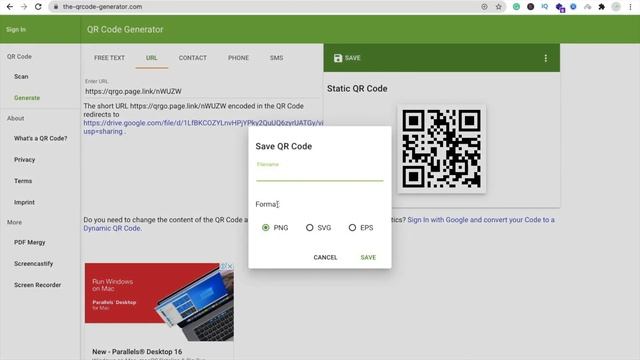The width and height of the screenshot is (640, 360).
Task: Click the QR Code Generator title
Action: click(125, 29)
